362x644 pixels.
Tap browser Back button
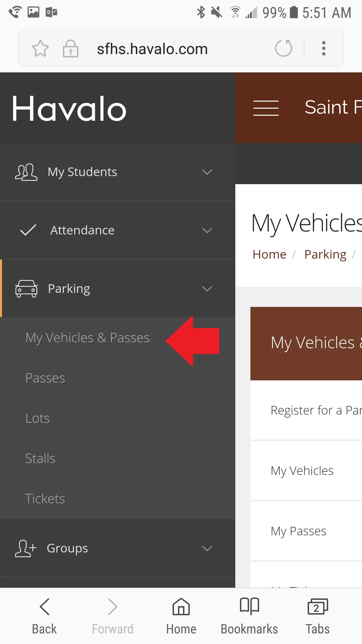[x=44, y=616]
